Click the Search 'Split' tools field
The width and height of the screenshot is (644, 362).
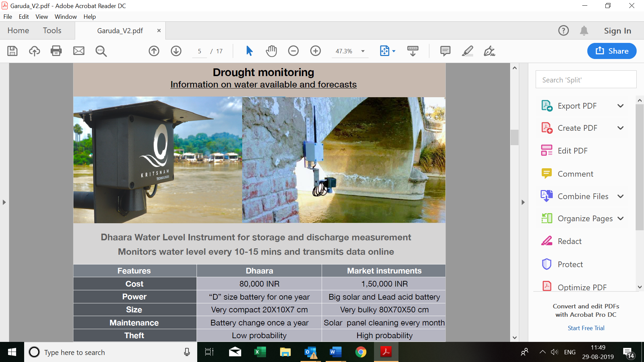(586, 80)
